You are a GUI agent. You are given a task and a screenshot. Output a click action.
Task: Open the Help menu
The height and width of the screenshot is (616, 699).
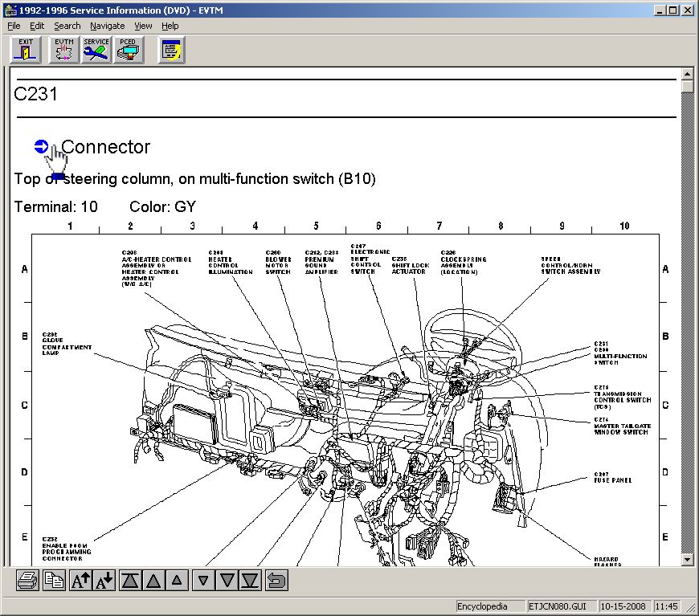click(x=170, y=26)
